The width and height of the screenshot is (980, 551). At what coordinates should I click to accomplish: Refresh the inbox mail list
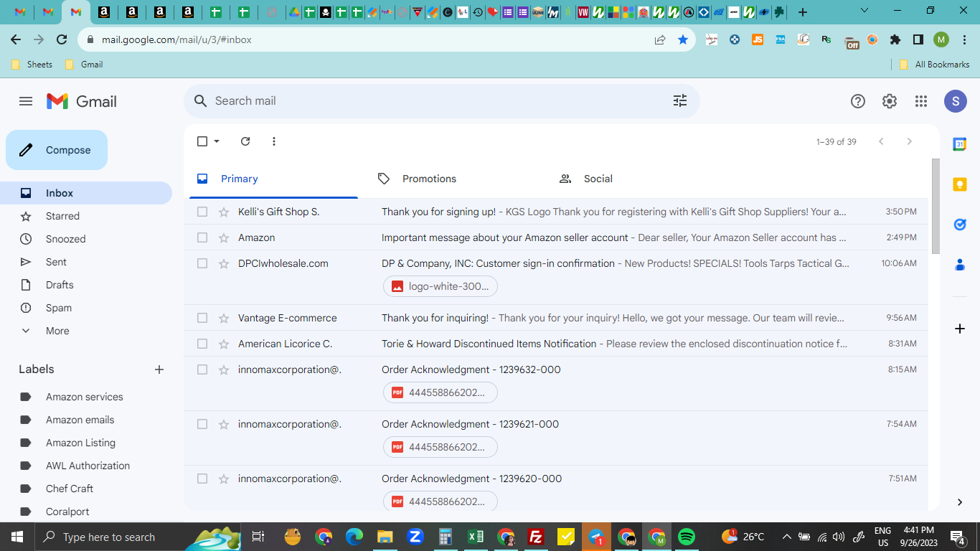coord(245,141)
